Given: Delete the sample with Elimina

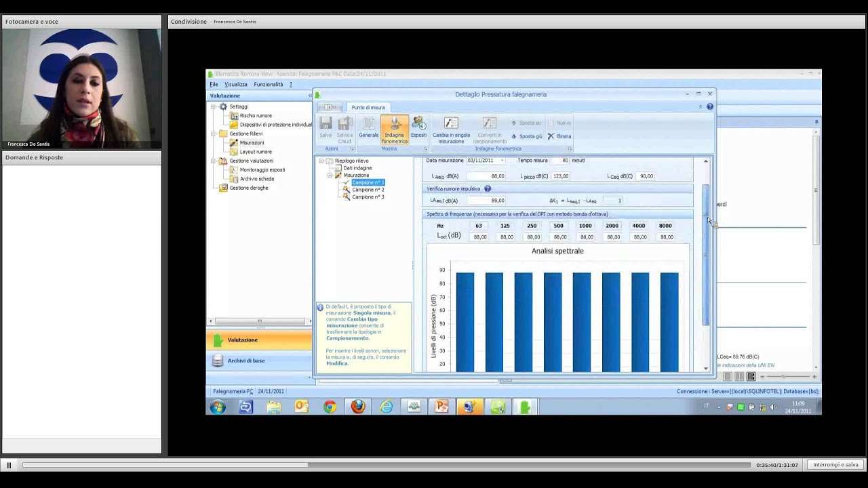Looking at the screenshot, I should point(559,136).
